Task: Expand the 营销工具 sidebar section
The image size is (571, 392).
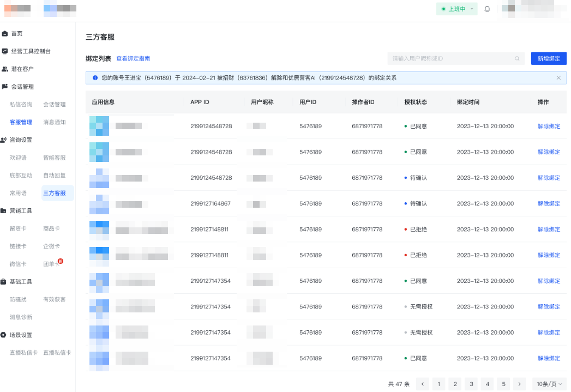Action: coord(21,211)
